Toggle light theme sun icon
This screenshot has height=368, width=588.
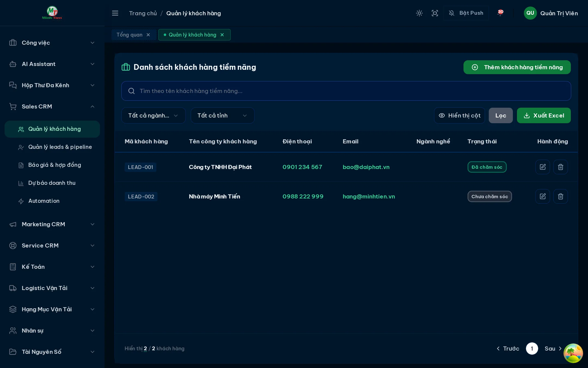419,13
